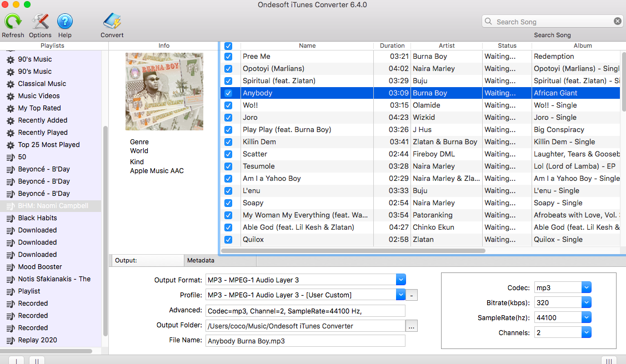Click the Output Folder path field
The height and width of the screenshot is (364, 626).
pyautogui.click(x=306, y=326)
